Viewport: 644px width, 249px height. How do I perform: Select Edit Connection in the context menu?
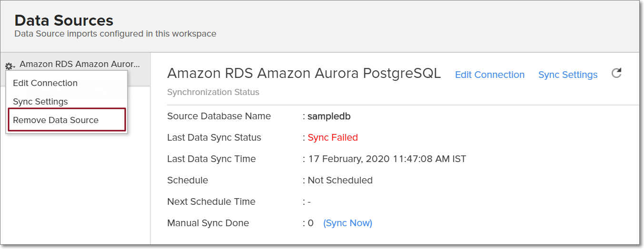[x=45, y=83]
